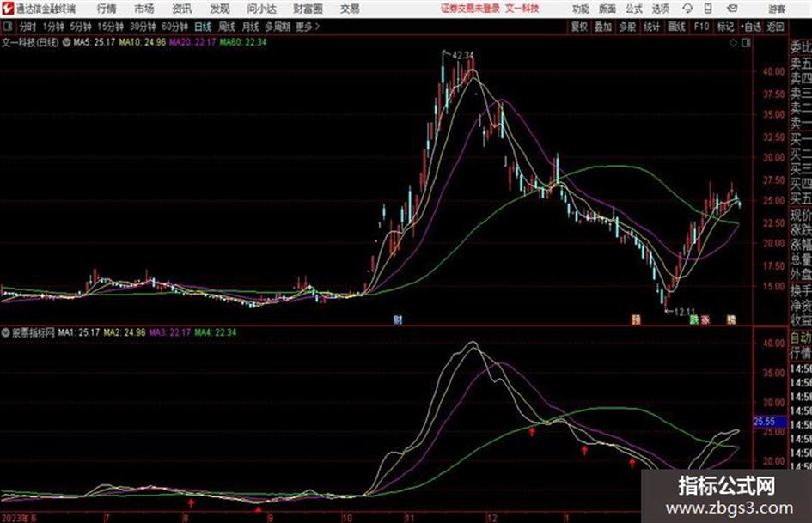Click the mobile phone icon in top bar
The image size is (812, 523).
coord(708,9)
